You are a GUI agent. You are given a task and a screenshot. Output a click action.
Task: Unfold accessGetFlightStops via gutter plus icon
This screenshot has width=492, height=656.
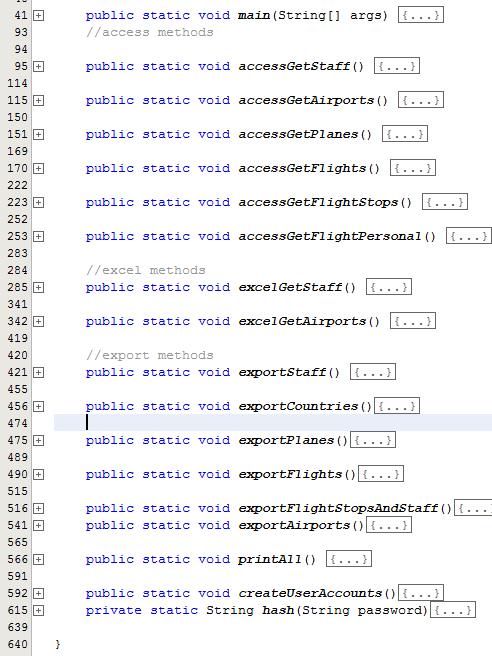pos(38,202)
